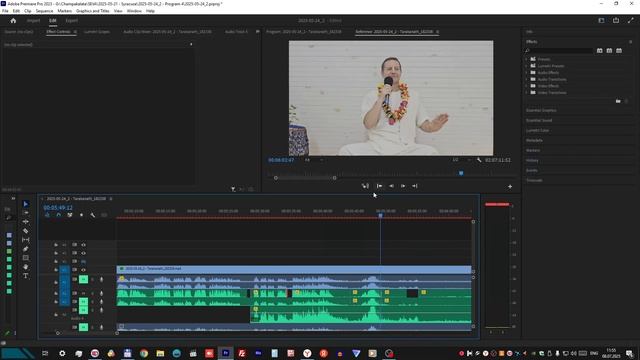640x360 pixels.
Task: Select the Slip tool
Action: coord(25,240)
